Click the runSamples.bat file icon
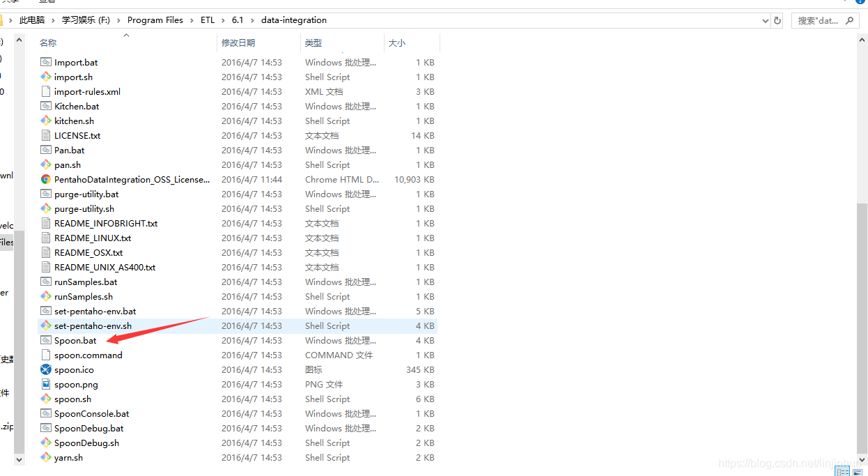 (x=46, y=282)
